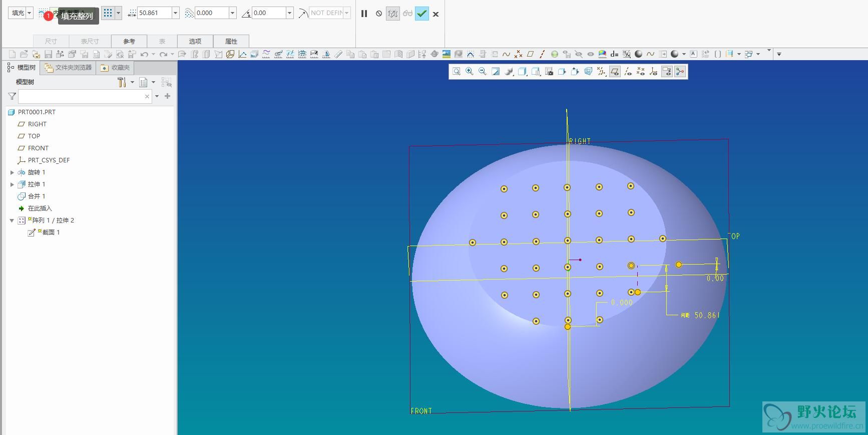Expand the 拉伸 1 feature

point(12,184)
